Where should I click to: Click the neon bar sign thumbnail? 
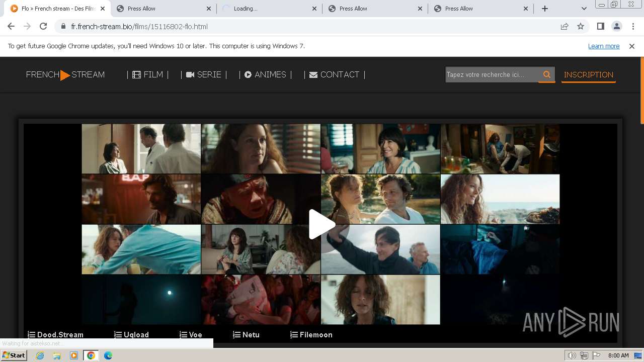click(x=141, y=199)
